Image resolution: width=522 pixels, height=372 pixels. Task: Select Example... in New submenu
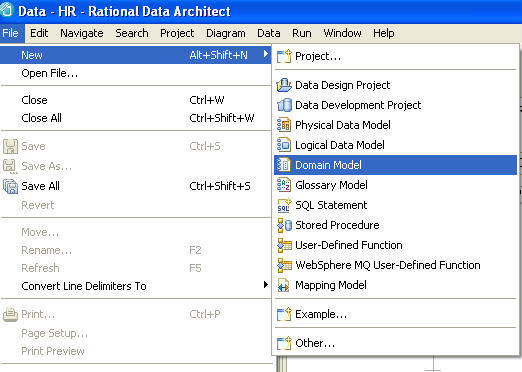point(396,314)
